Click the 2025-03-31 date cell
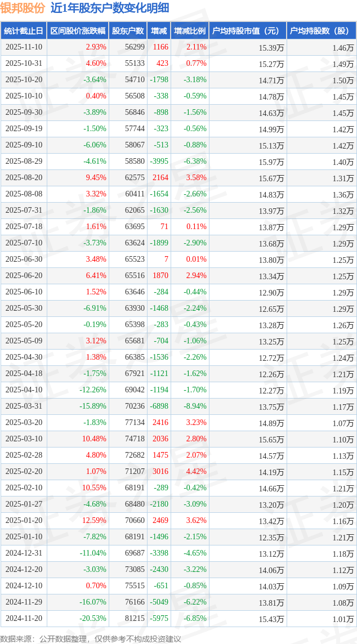Screen dimensions: 357x644 click(x=24, y=406)
